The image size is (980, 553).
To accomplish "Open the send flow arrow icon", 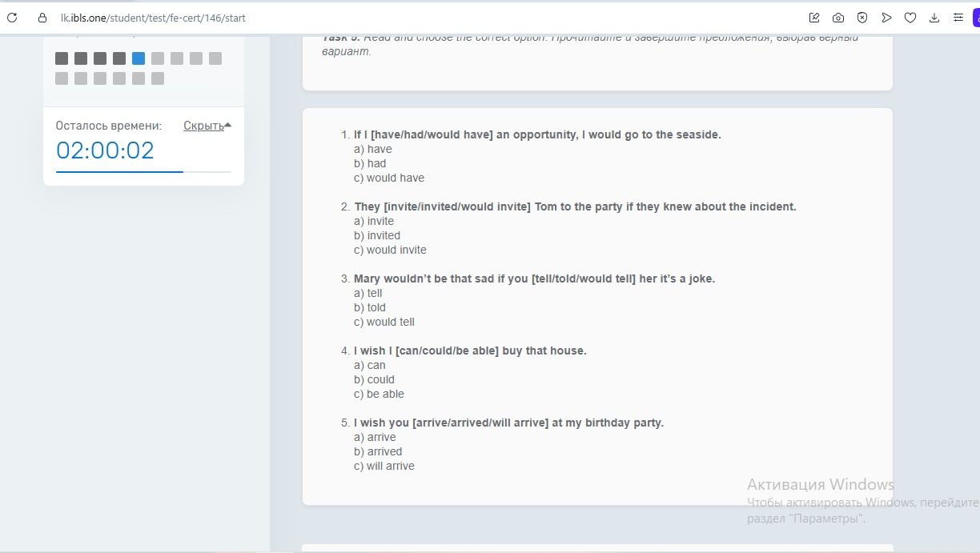I will pos(886,18).
